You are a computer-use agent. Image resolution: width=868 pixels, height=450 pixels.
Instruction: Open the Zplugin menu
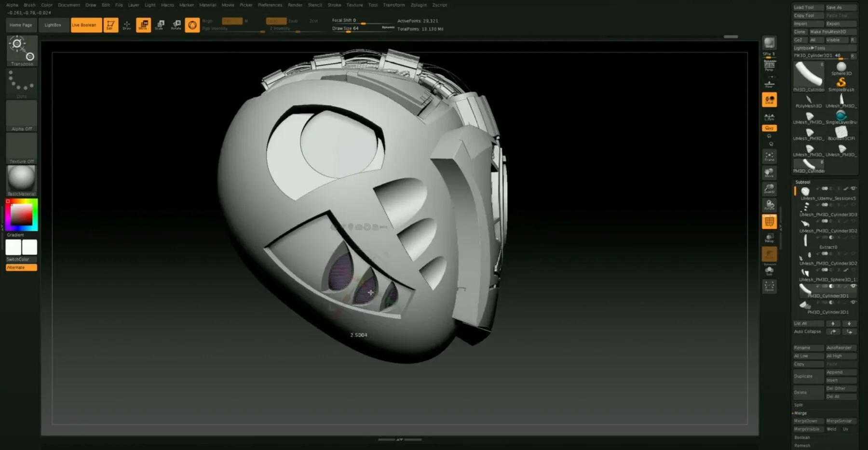[419, 5]
